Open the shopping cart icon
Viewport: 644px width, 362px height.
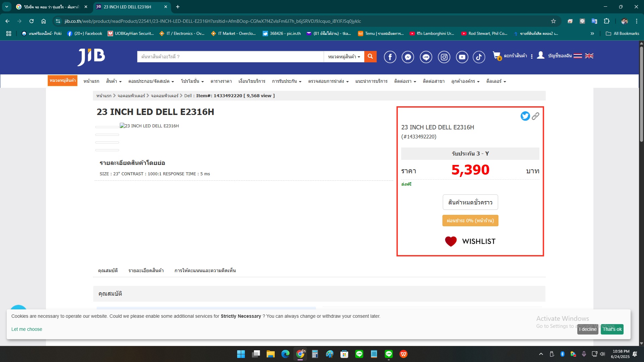pos(497,56)
